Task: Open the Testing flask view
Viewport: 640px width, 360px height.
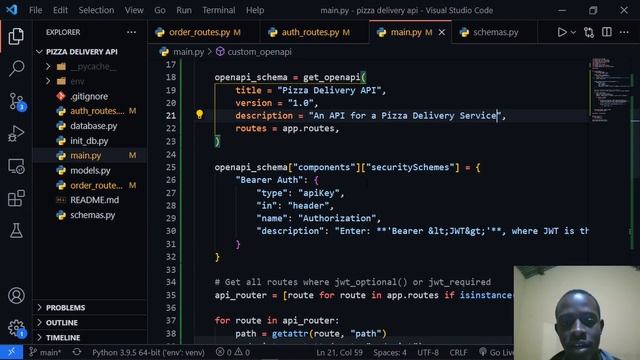Action: click(x=16, y=231)
